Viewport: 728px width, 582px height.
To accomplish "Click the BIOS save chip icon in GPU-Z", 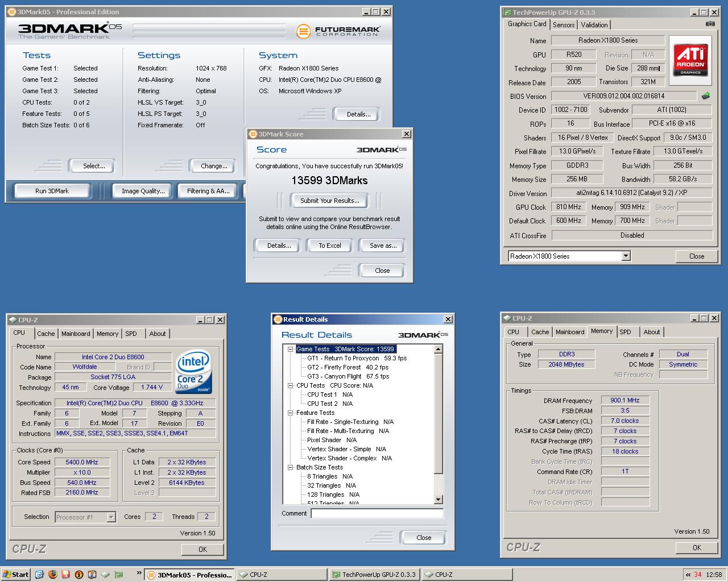I will [706, 96].
